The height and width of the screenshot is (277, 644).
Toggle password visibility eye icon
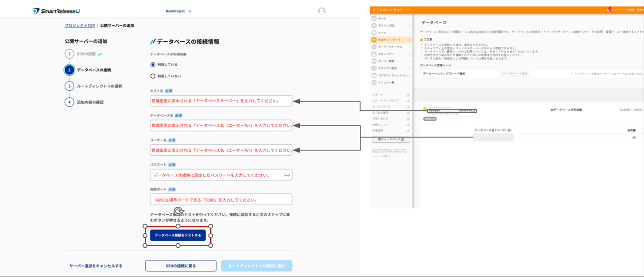[287, 175]
